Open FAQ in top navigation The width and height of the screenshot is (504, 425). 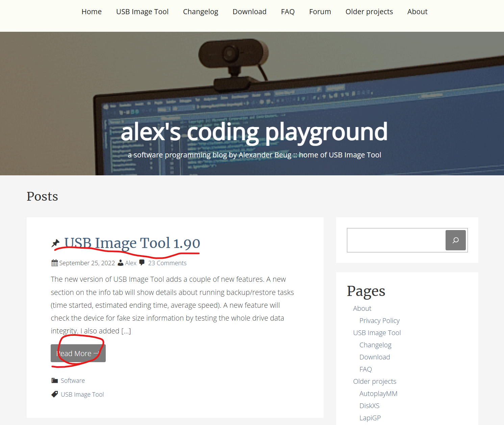coord(288,11)
